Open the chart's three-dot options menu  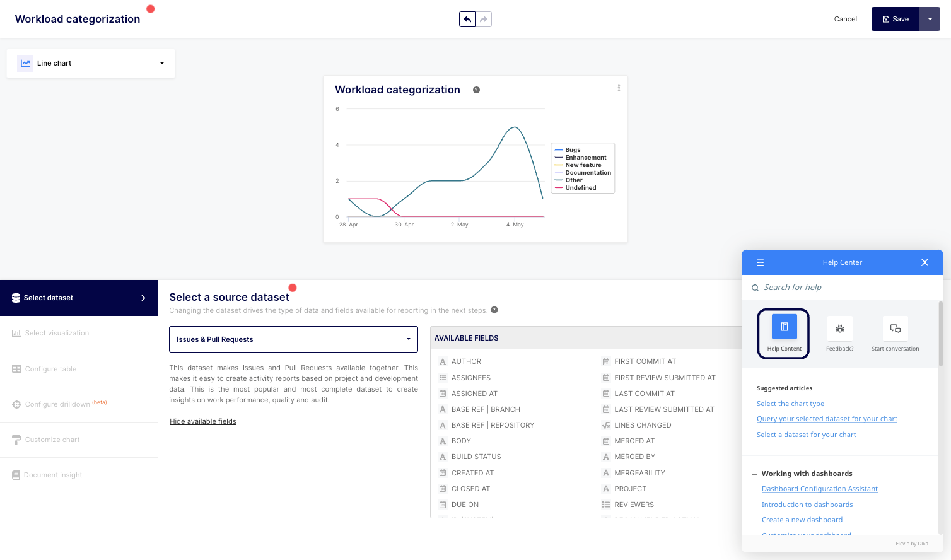coord(619,88)
